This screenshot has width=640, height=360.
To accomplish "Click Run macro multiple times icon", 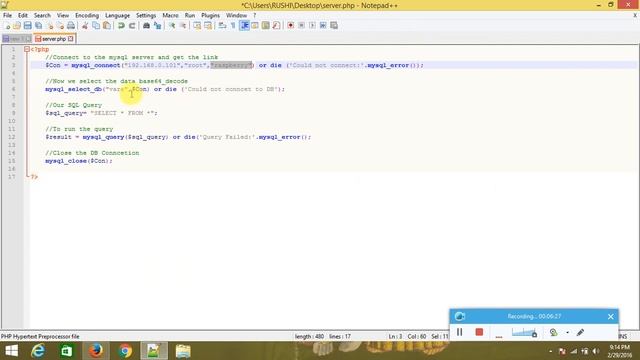I will pyautogui.click(x=323, y=26).
